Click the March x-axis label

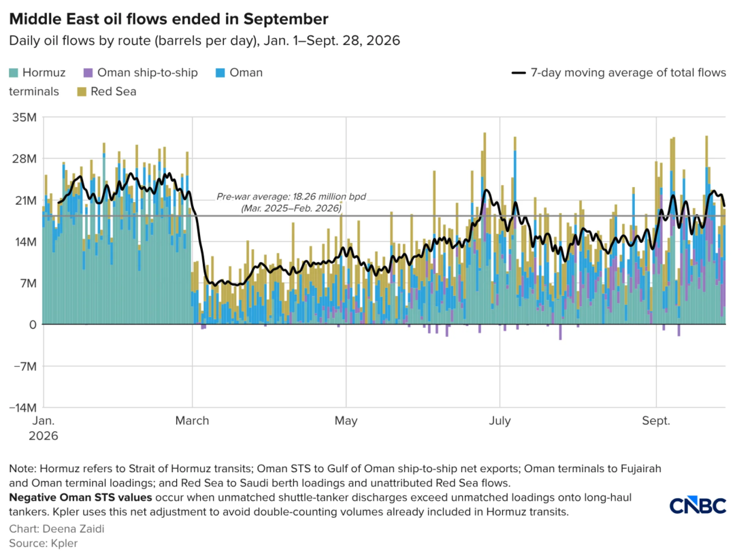(x=192, y=421)
